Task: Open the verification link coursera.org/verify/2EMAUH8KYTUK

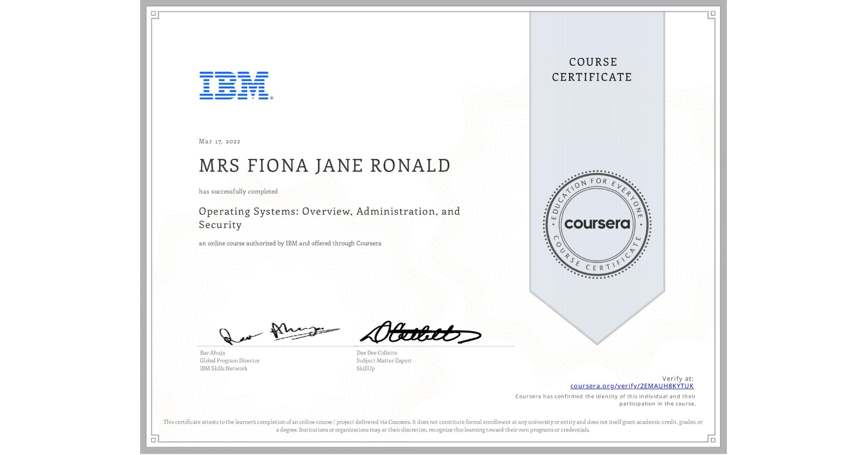Action: pyautogui.click(x=633, y=386)
